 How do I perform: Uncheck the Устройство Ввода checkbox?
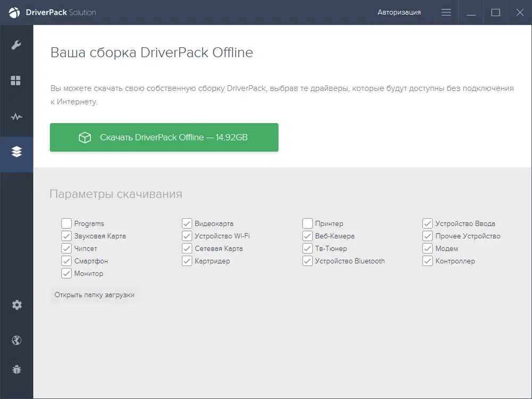(x=428, y=223)
